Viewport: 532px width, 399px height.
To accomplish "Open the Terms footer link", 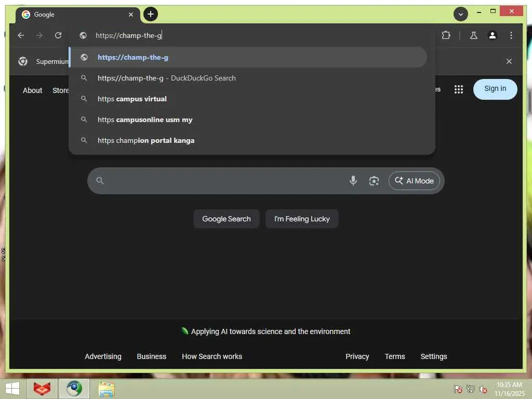I will click(395, 356).
